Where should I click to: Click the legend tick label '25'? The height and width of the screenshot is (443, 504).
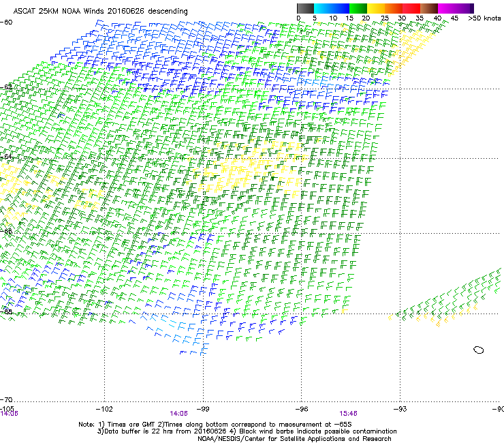[385, 18]
